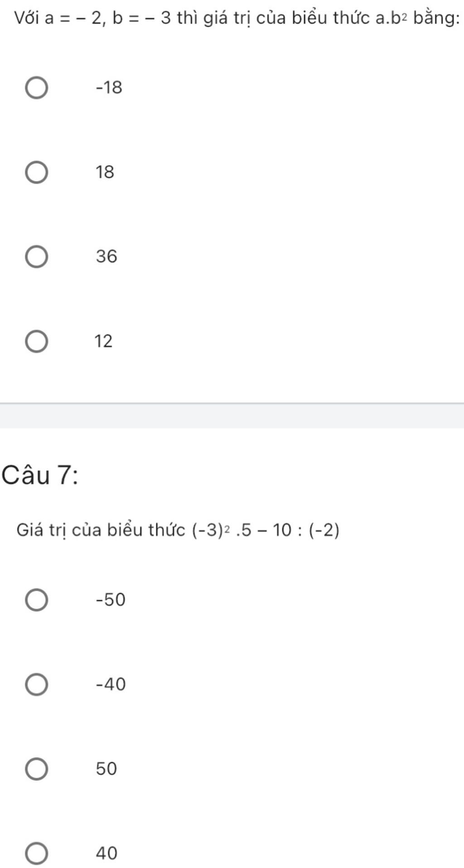Click the Câu 7 heading

[x=40, y=476]
